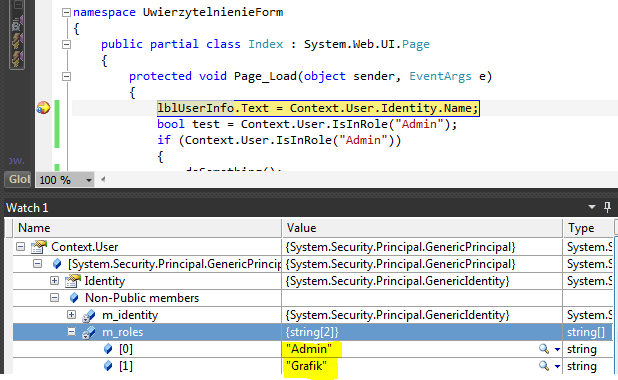Select the [0] array element row
The width and height of the screenshot is (618, 380).
[313, 349]
